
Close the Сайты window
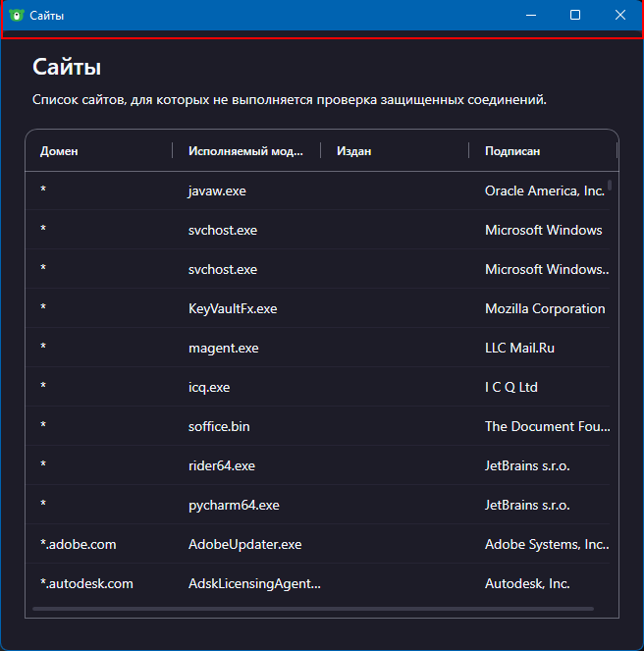(x=619, y=16)
